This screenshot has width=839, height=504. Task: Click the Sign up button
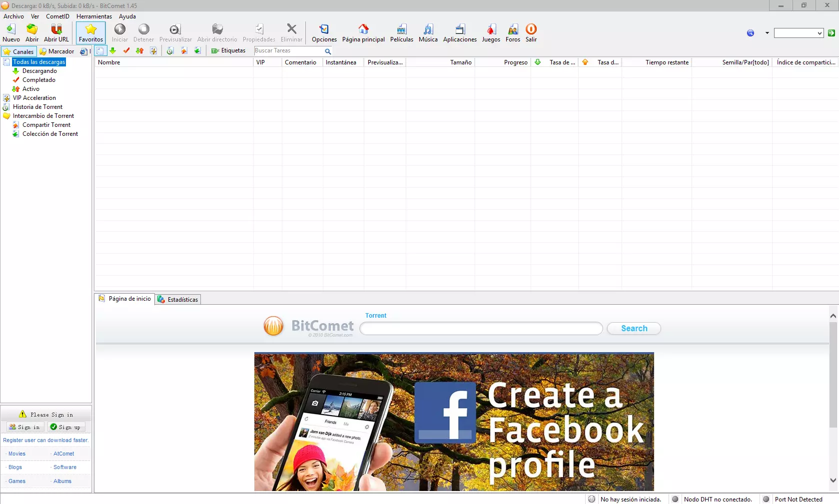(66, 428)
